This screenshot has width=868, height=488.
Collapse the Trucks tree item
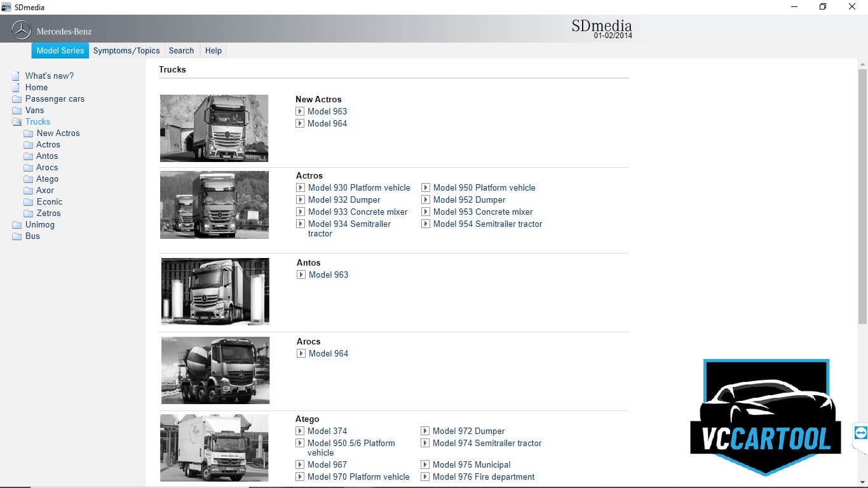37,121
